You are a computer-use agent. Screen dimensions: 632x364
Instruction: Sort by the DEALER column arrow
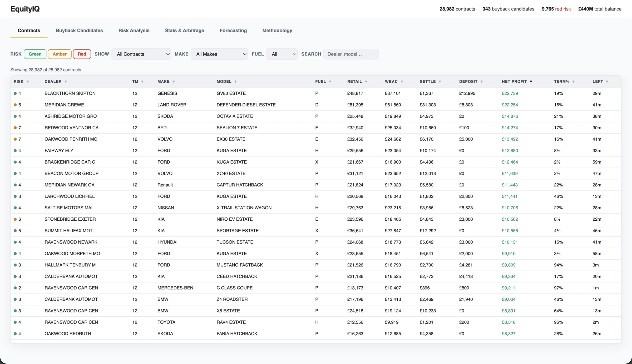click(x=66, y=82)
